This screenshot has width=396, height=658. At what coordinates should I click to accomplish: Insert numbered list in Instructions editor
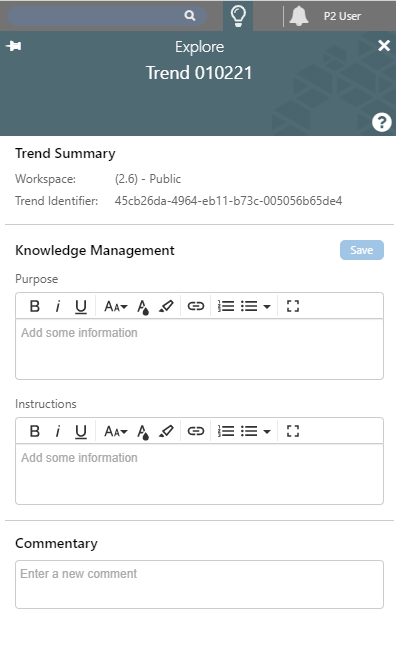click(226, 431)
